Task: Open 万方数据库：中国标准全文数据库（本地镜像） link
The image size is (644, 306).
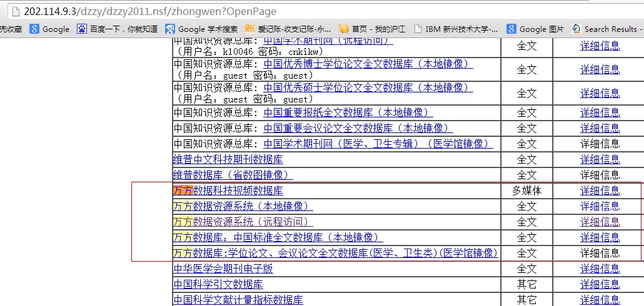Action: [x=278, y=237]
